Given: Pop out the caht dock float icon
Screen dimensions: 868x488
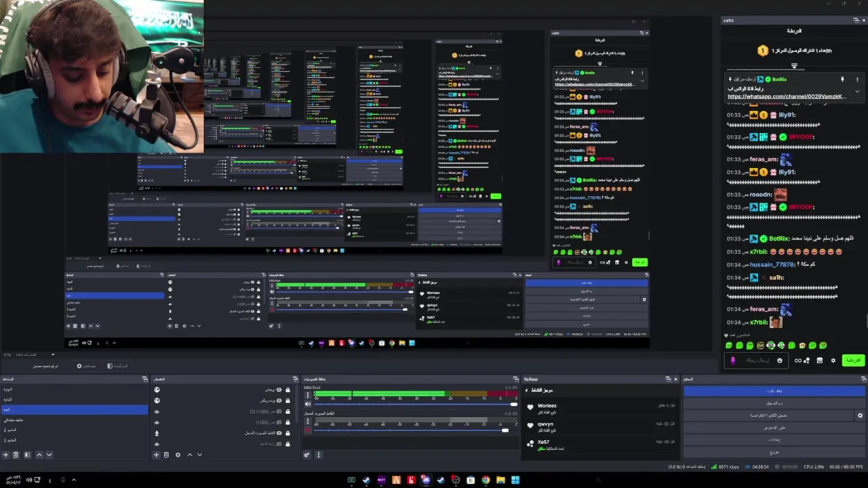Looking at the screenshot, I should pos(856,20).
